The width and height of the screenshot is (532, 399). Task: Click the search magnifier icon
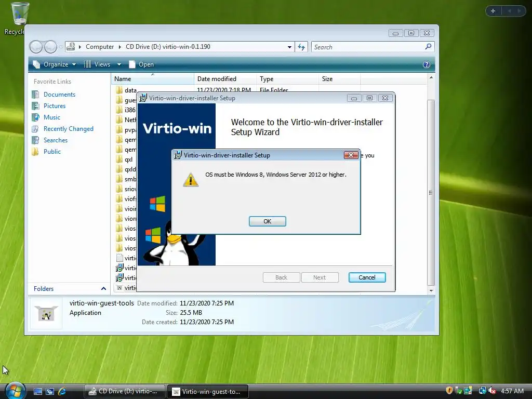pyautogui.click(x=428, y=46)
